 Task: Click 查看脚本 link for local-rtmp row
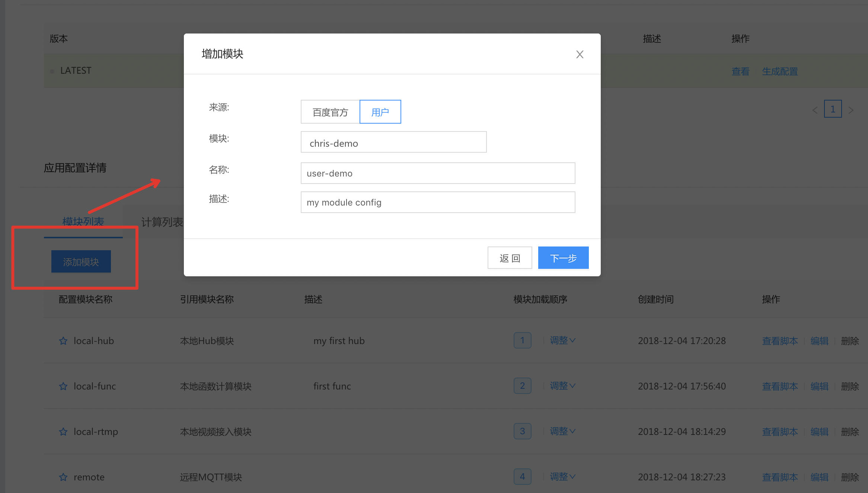[x=780, y=432]
